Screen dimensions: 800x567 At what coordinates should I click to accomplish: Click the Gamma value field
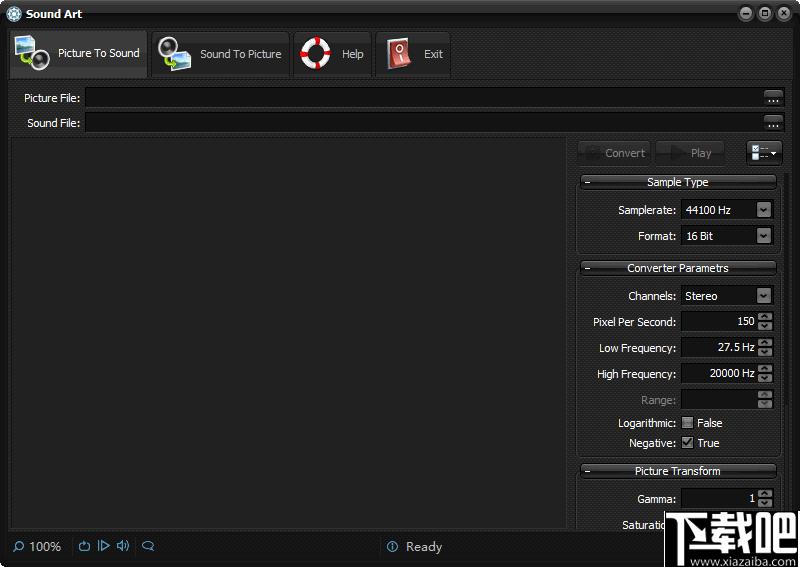click(x=719, y=499)
